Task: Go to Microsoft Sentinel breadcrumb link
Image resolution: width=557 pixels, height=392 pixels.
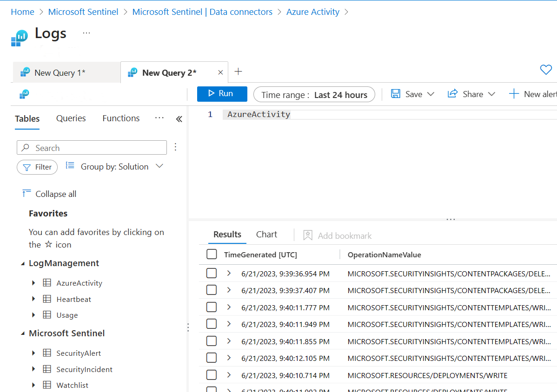Action: coord(83,12)
